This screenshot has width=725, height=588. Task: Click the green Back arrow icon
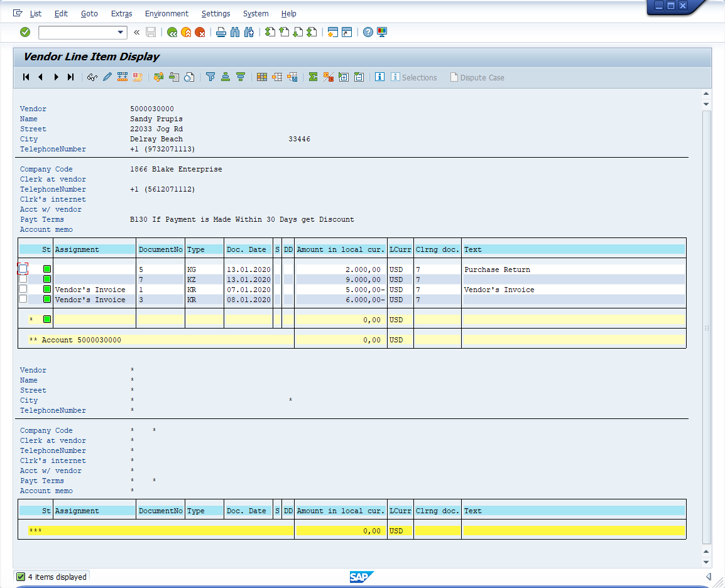coord(172,32)
